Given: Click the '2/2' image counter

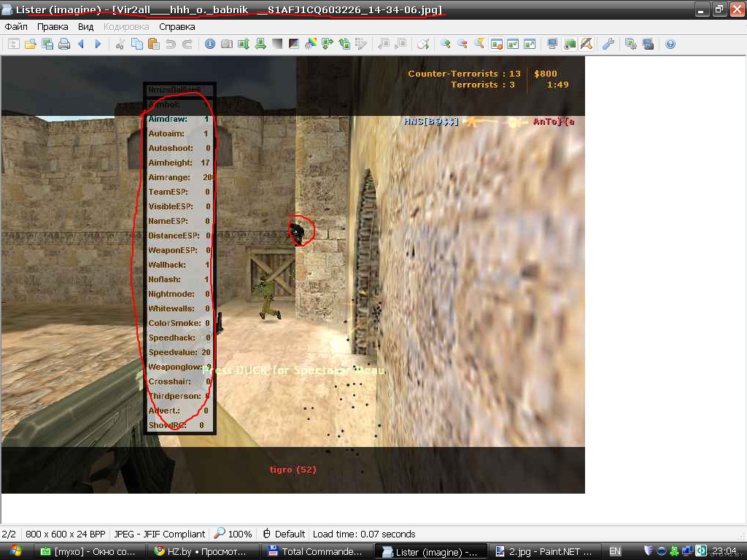Looking at the screenshot, I should [x=9, y=534].
